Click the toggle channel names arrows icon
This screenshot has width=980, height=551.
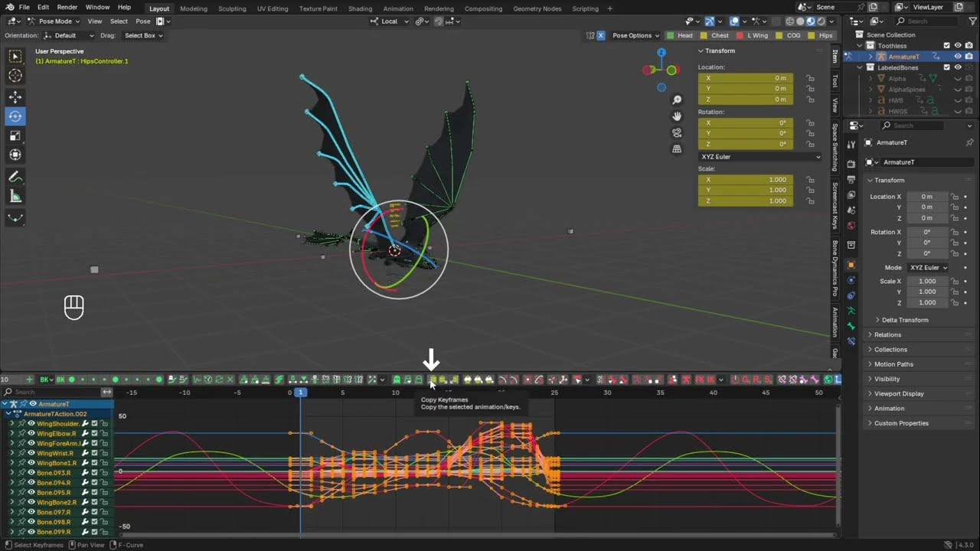tap(106, 392)
